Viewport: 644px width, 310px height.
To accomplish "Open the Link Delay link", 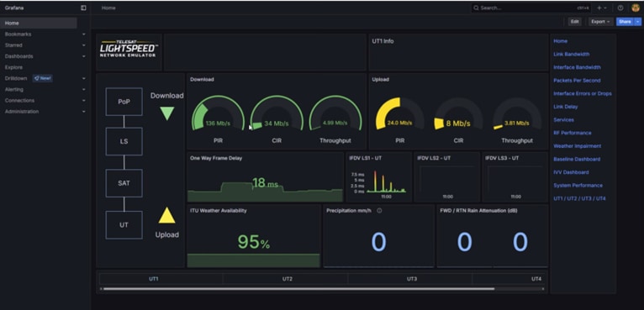I will [566, 107].
